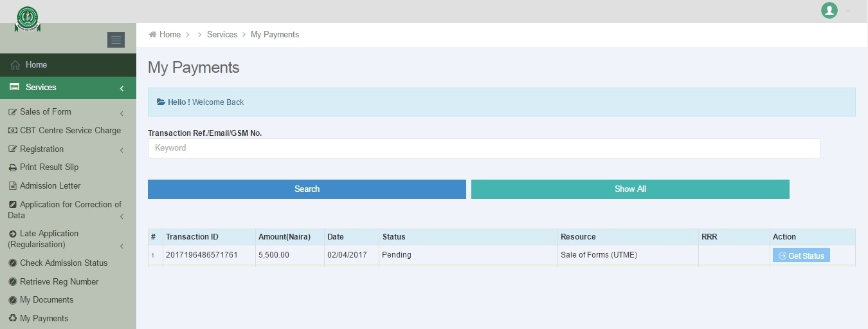Viewport: 868px width, 329px height.
Task: Click the Services list icon in the sidebar
Action: [14, 87]
